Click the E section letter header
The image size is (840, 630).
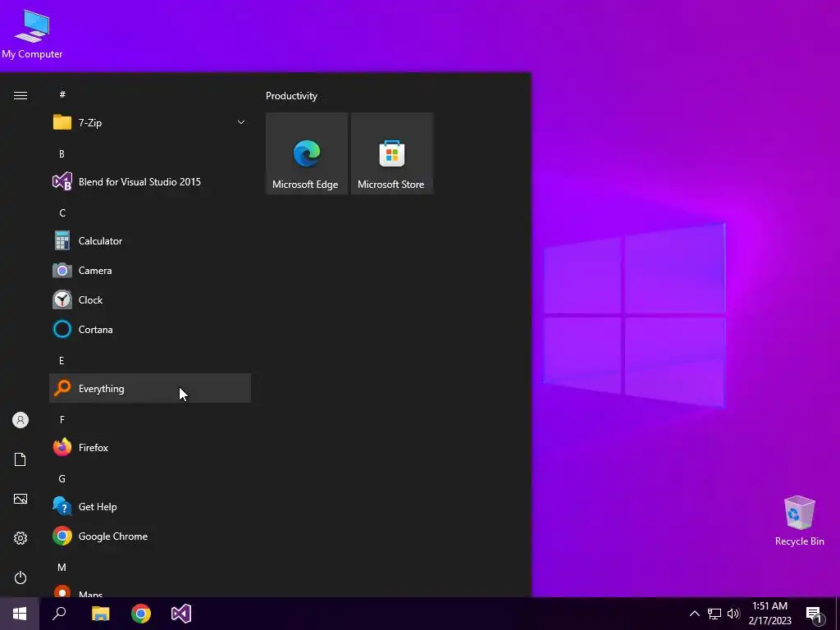(x=62, y=361)
